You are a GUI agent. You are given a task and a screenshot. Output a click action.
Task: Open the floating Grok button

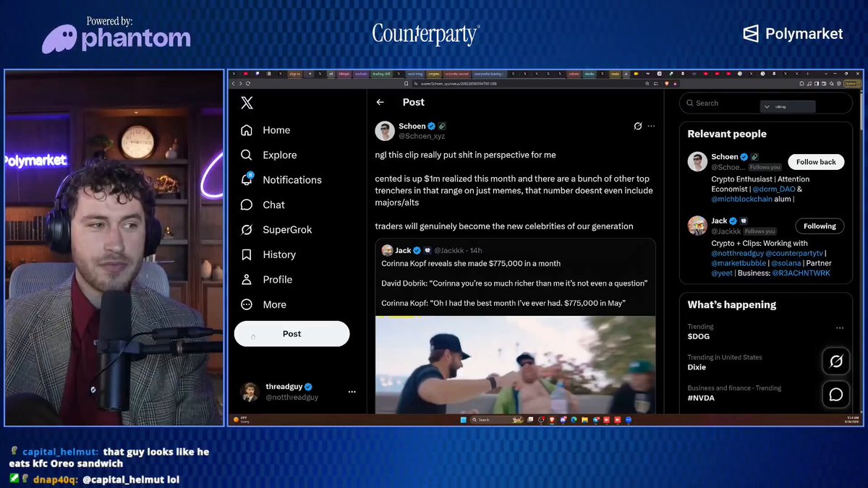pos(835,361)
